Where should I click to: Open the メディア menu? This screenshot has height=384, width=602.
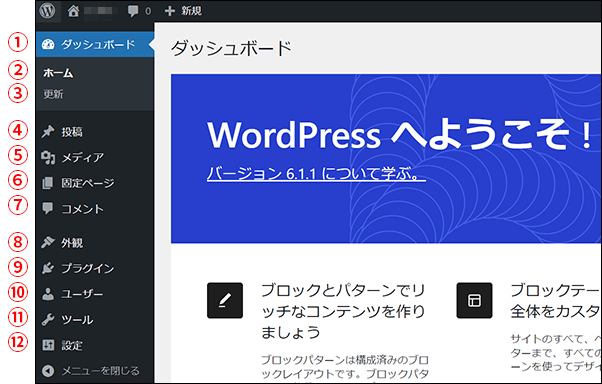[95, 157]
